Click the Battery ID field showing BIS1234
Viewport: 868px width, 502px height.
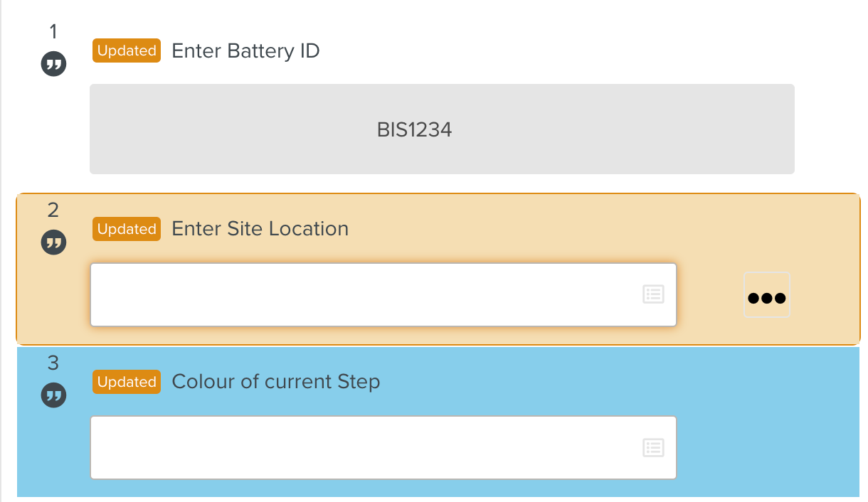click(441, 129)
